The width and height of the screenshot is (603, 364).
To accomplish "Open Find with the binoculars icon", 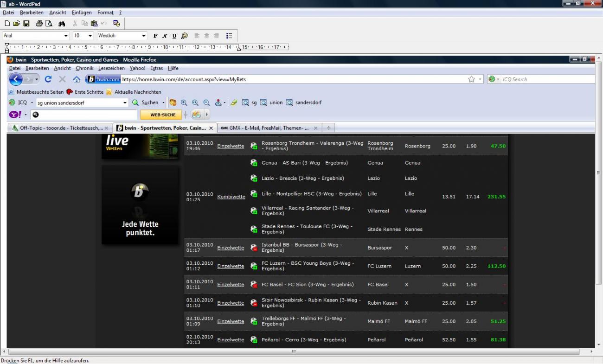I will 62,23.
